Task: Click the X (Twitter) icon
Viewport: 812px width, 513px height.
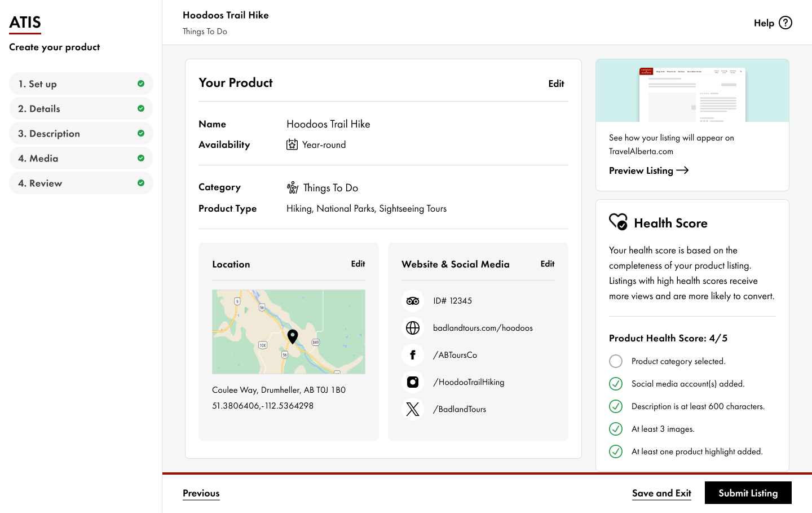Action: click(413, 409)
